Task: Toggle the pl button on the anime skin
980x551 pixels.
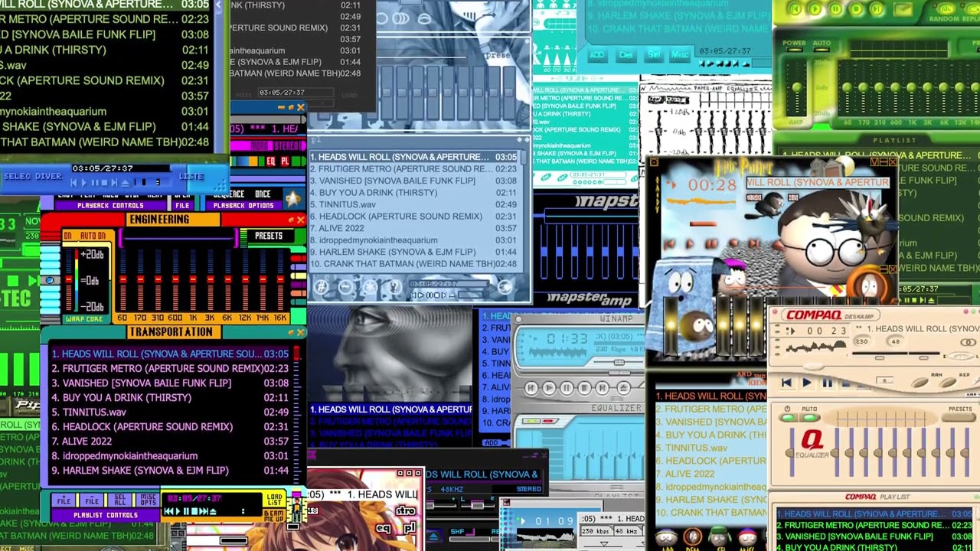Action: coord(410,528)
